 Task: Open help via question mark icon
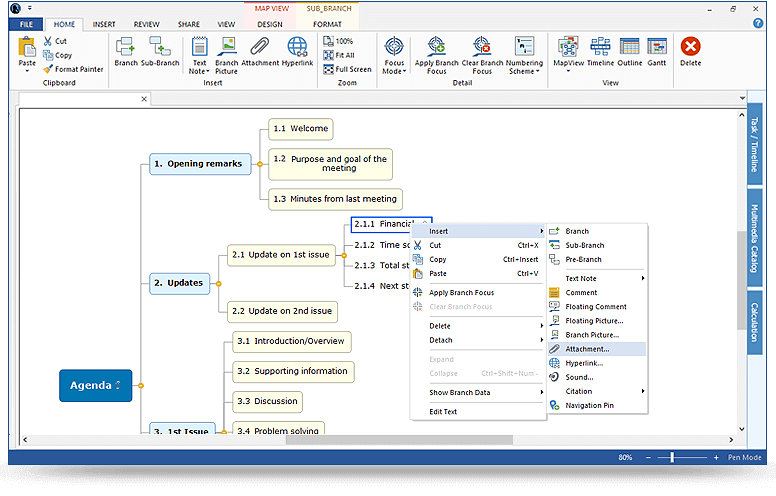coord(758,23)
